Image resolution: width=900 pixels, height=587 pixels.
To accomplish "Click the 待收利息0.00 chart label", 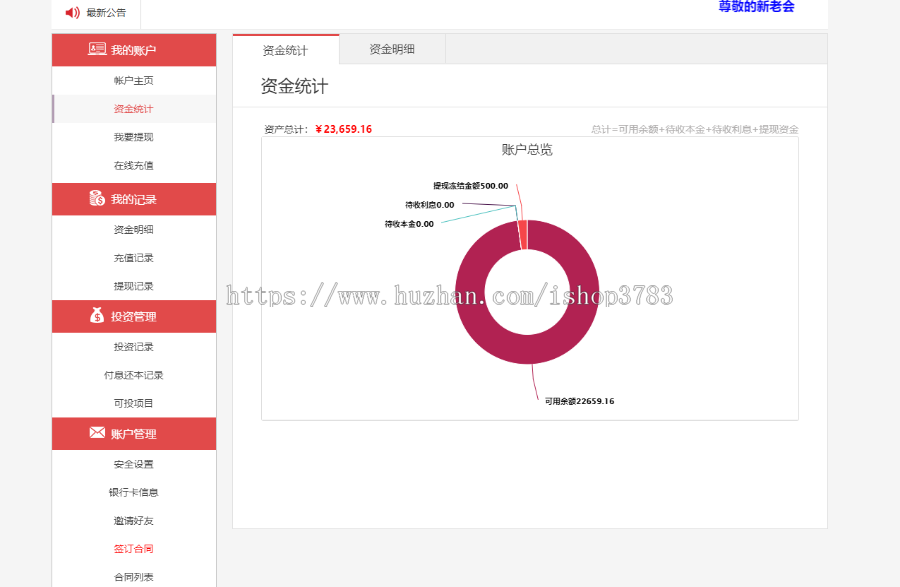I will click(x=429, y=205).
